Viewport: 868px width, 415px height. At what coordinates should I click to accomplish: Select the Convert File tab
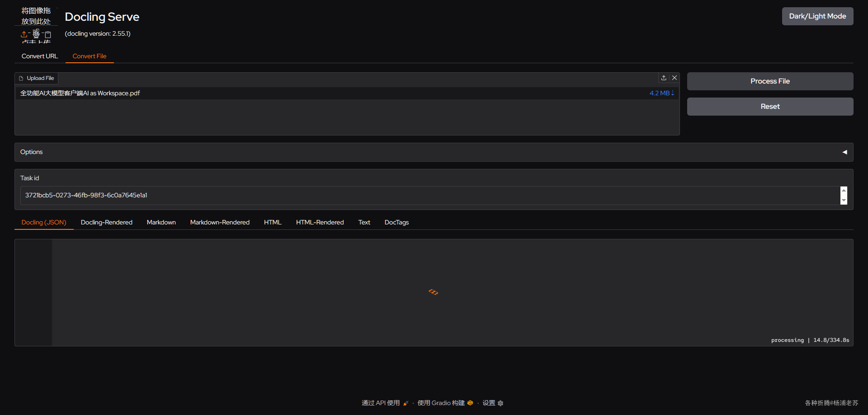[x=90, y=56]
